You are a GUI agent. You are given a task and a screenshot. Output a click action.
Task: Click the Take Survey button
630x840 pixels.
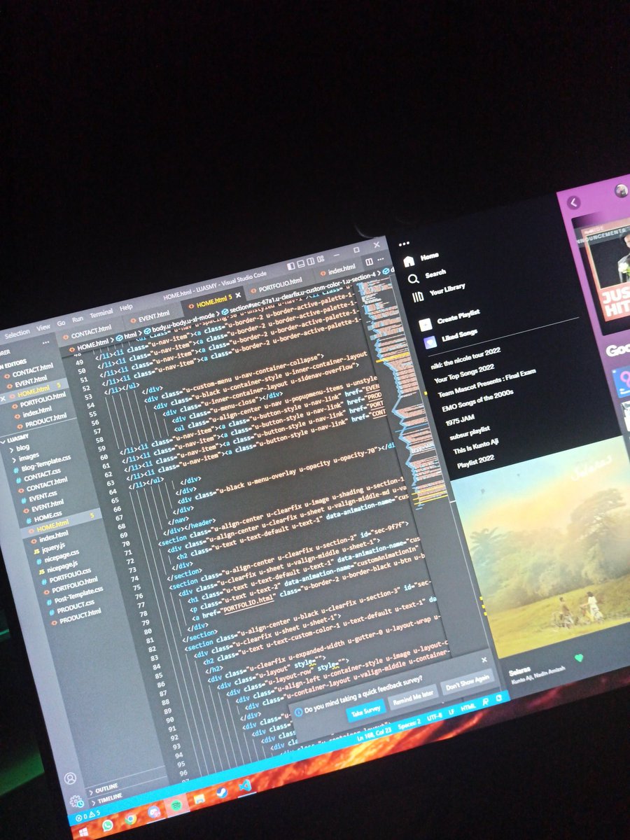click(365, 710)
